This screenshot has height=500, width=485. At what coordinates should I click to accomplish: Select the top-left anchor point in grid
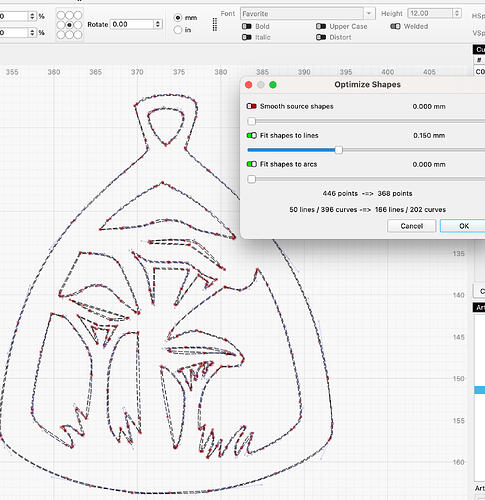61,15
